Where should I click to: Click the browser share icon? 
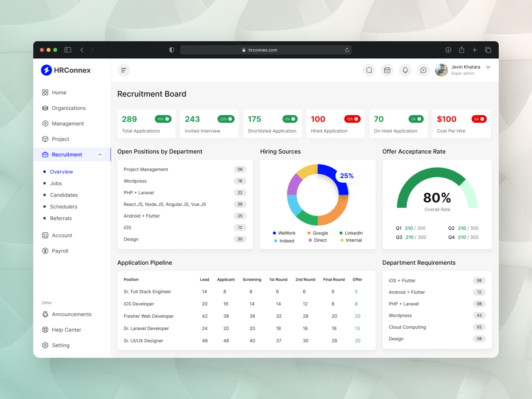coord(462,50)
